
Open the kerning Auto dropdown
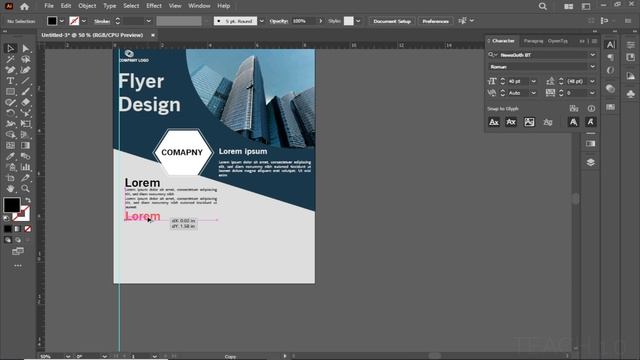(x=533, y=93)
